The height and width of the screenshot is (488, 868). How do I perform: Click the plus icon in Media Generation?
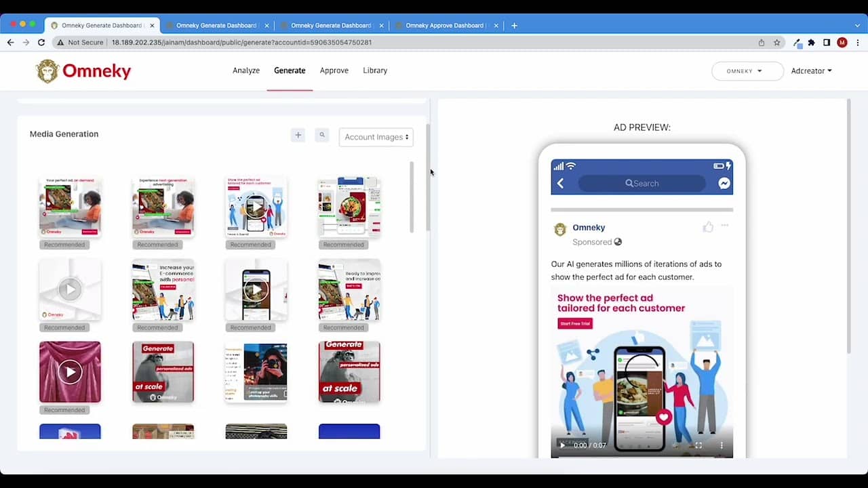pyautogui.click(x=298, y=135)
